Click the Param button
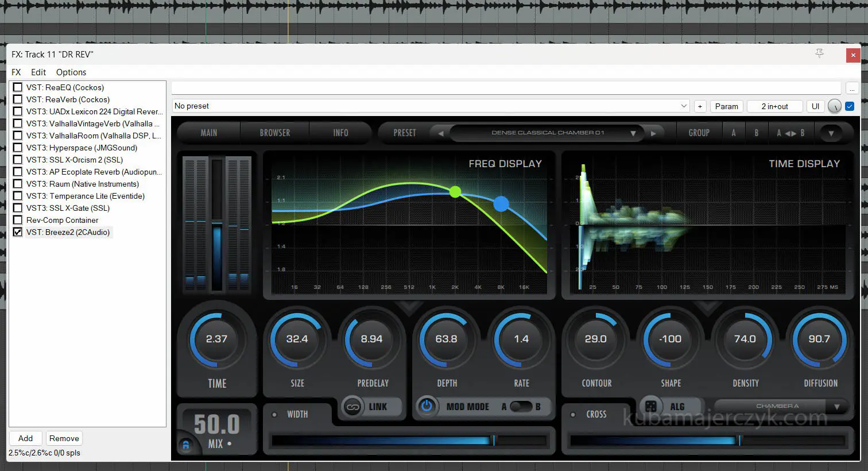Viewport: 868px width, 471px height. tap(726, 106)
